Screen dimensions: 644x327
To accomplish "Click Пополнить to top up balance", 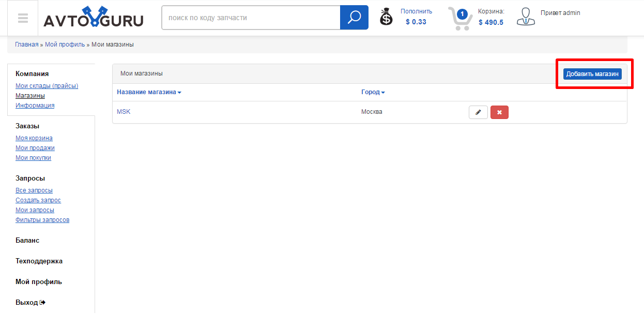I will [x=416, y=11].
